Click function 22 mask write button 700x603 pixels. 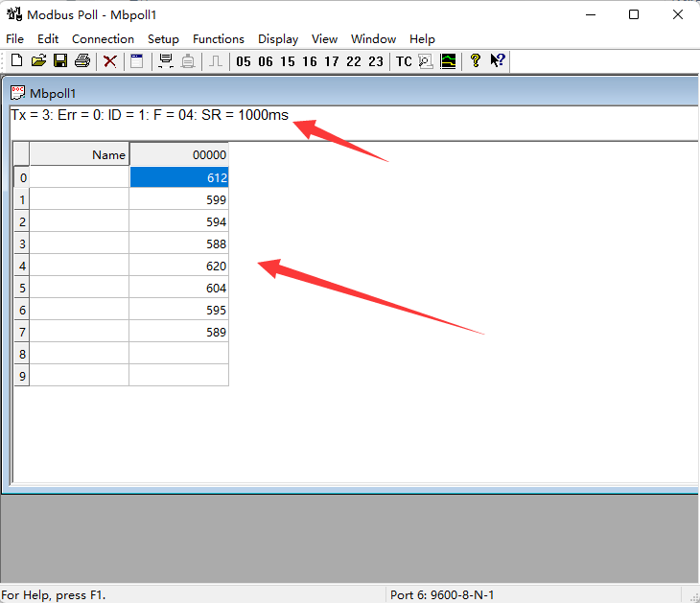click(354, 61)
